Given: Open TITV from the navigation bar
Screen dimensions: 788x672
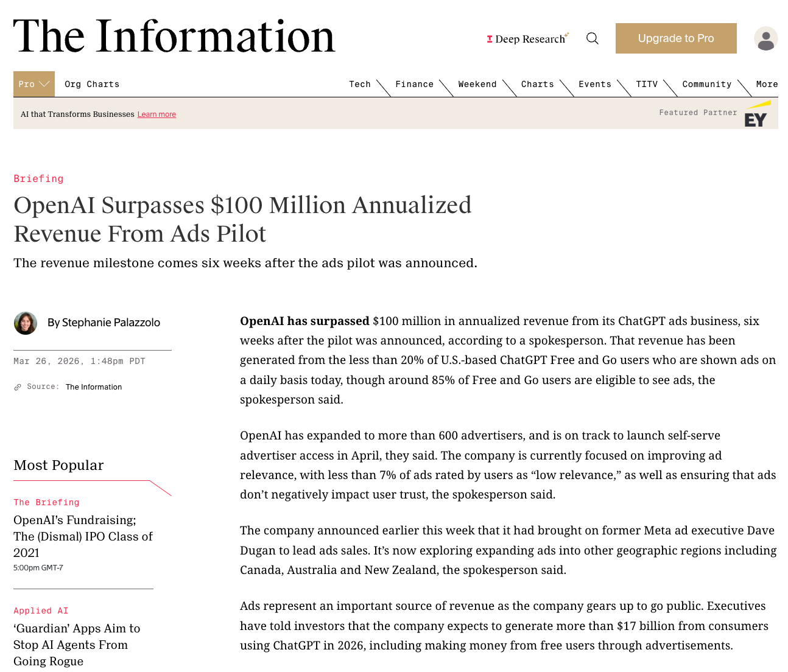Looking at the screenshot, I should pos(646,84).
